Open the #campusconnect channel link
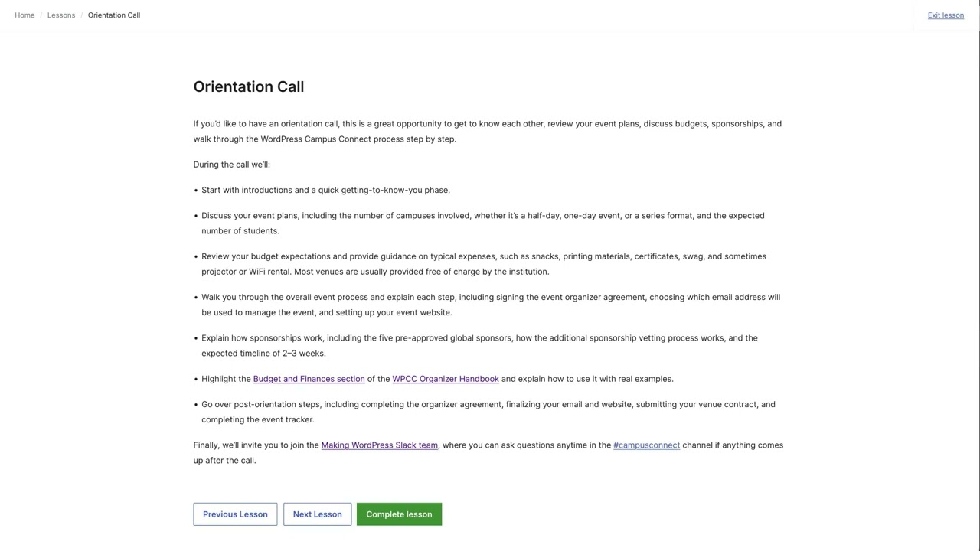This screenshot has height=551, width=980. (x=646, y=445)
